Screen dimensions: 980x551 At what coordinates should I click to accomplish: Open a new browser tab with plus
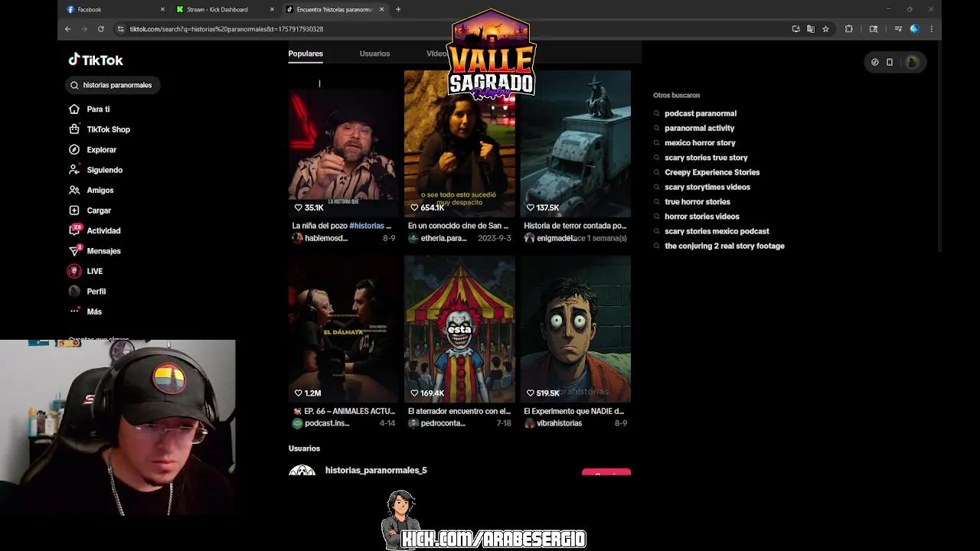point(398,9)
